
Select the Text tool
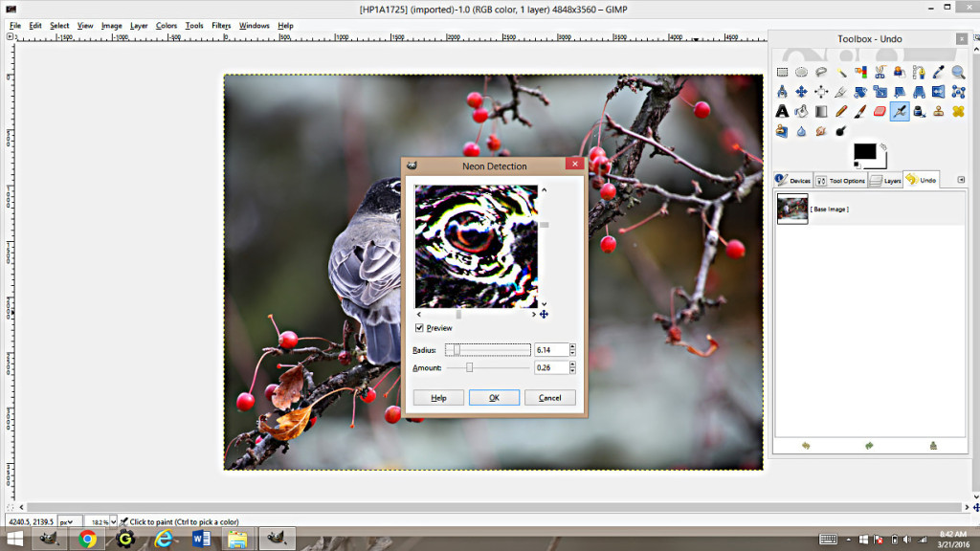[782, 110]
